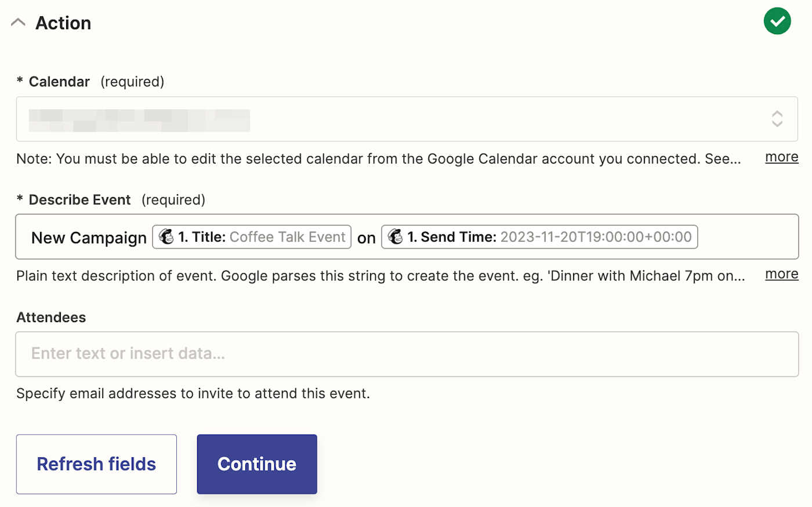
Task: Click the "New Campaign" text in Describe Event
Action: (x=89, y=238)
